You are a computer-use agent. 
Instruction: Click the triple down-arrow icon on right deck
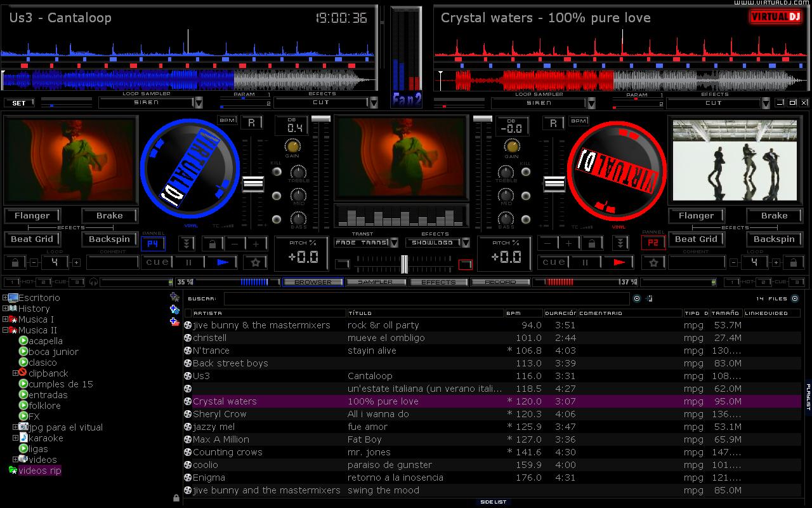click(x=620, y=244)
